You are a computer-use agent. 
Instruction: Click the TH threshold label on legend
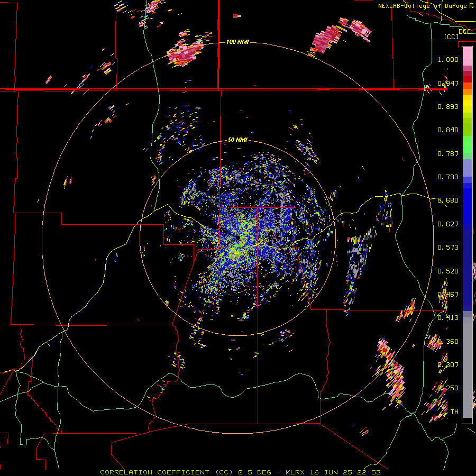click(454, 412)
